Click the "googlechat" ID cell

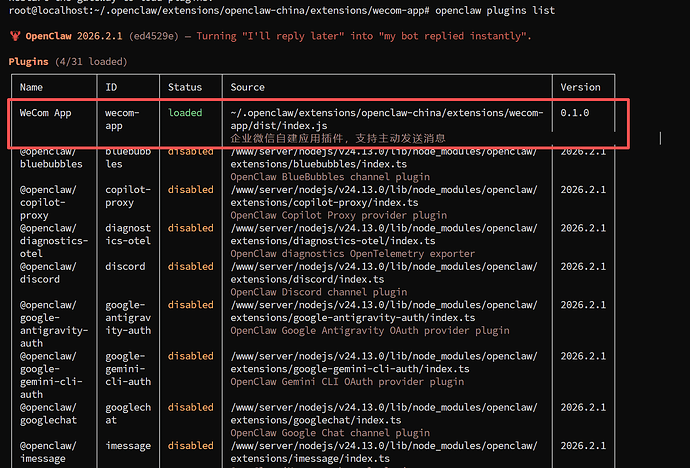point(128,413)
